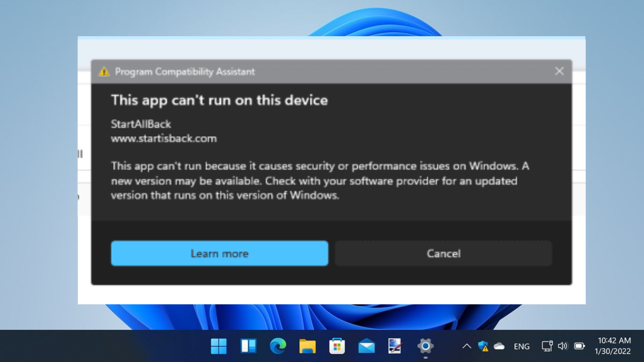
Task: Open Microsoft Store from taskbar
Action: (337, 346)
